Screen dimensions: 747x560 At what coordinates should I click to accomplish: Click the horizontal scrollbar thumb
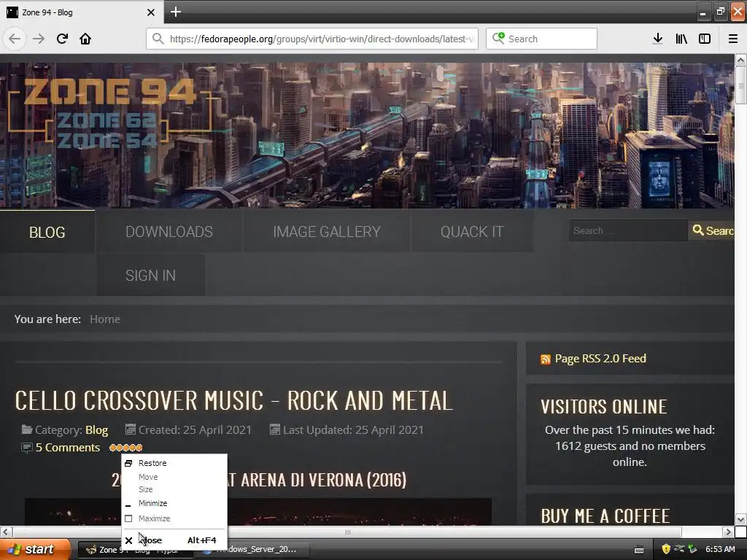pos(347,532)
